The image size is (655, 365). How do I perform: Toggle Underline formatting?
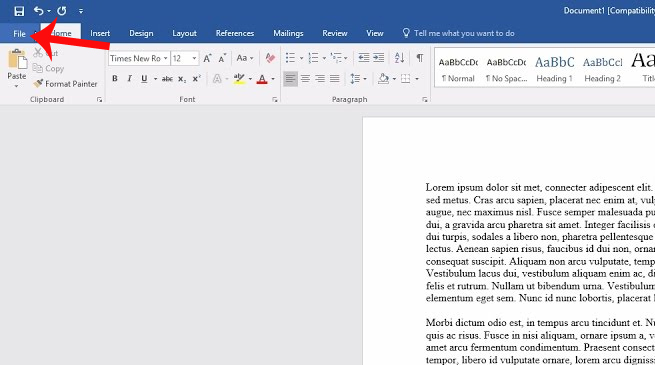(144, 79)
